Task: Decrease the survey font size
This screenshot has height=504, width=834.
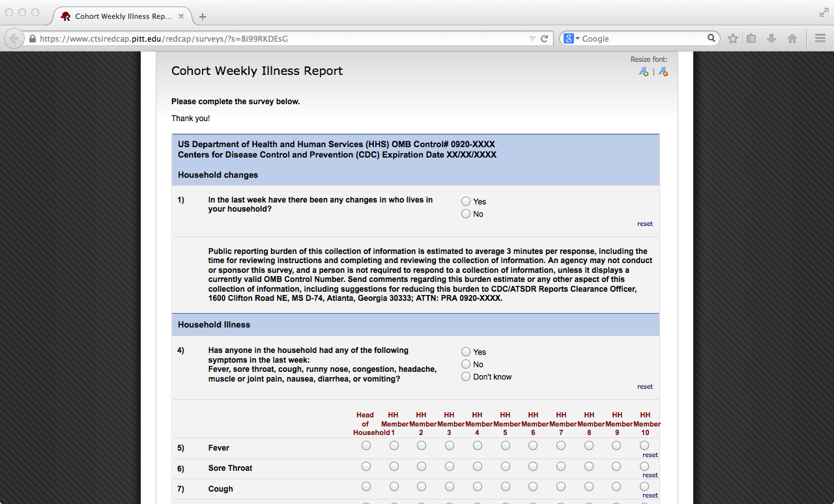Action: 663,72
